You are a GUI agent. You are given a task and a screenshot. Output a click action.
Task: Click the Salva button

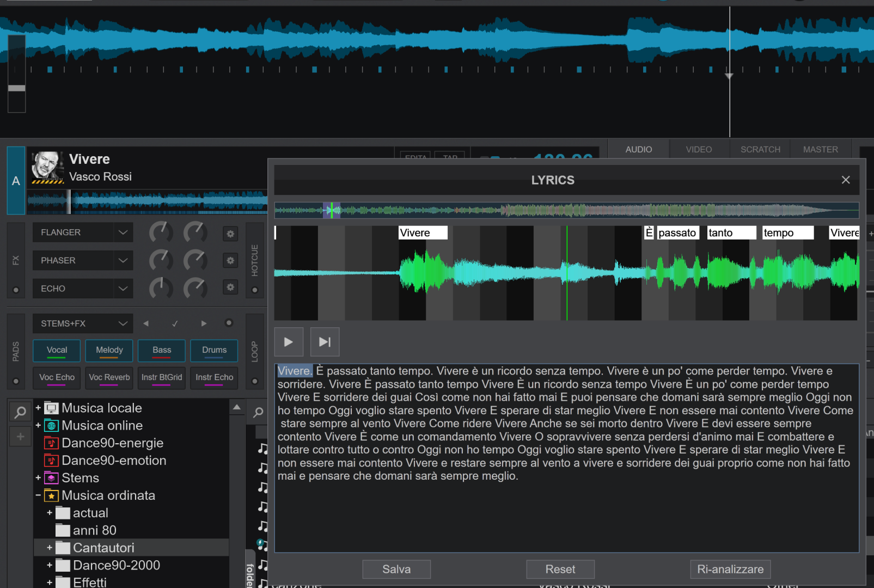pyautogui.click(x=396, y=569)
